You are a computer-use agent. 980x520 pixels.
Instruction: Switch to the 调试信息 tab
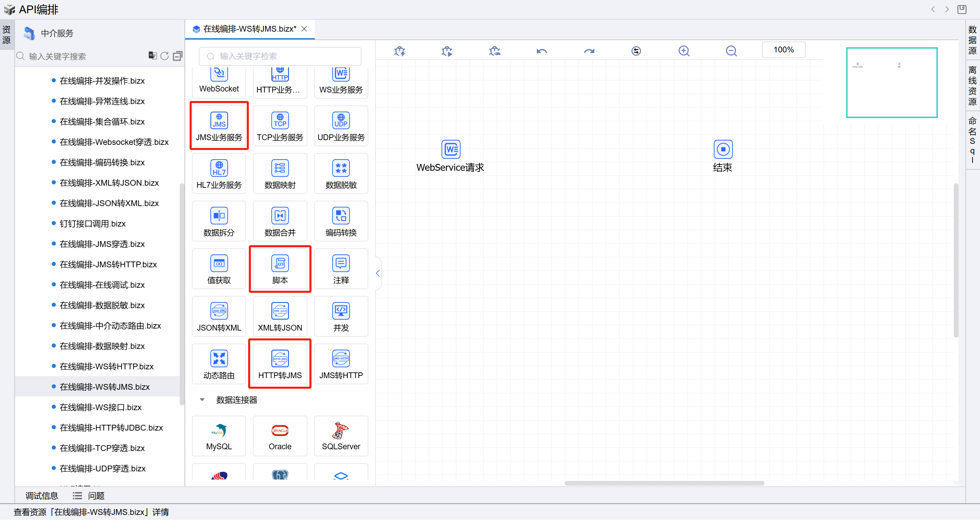(x=42, y=496)
